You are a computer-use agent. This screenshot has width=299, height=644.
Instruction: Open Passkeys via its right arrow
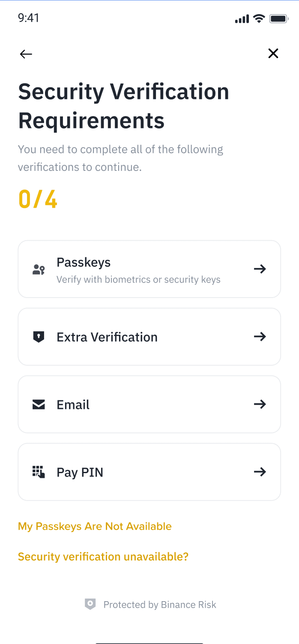point(260,269)
